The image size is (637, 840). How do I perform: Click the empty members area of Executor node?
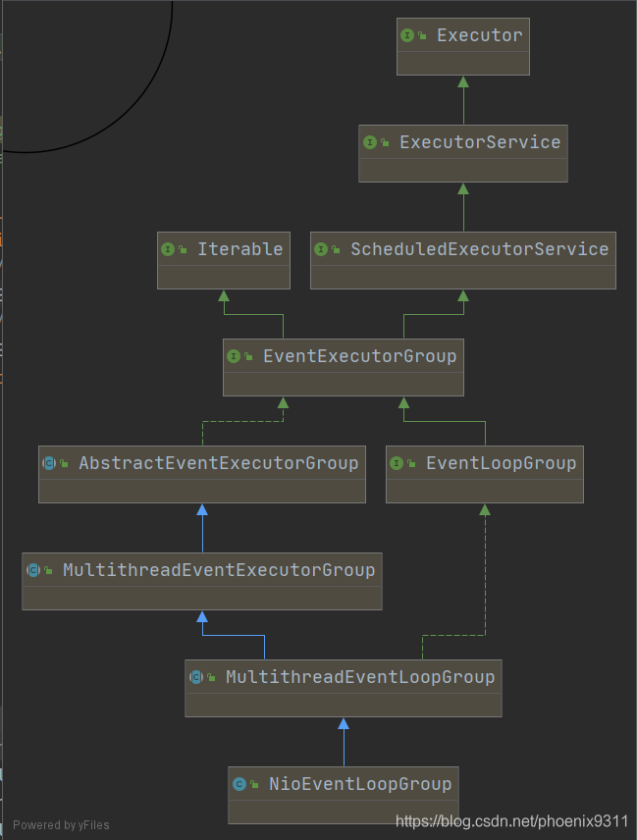pos(463,63)
